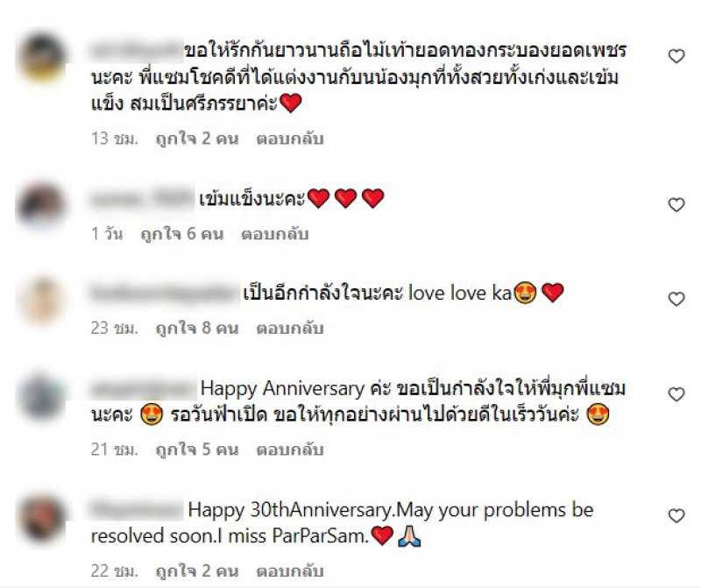Click ตอบกลับ under เข้มแข็งนะคะ comment
Viewport: 701px width, 588px height.
[x=275, y=234]
